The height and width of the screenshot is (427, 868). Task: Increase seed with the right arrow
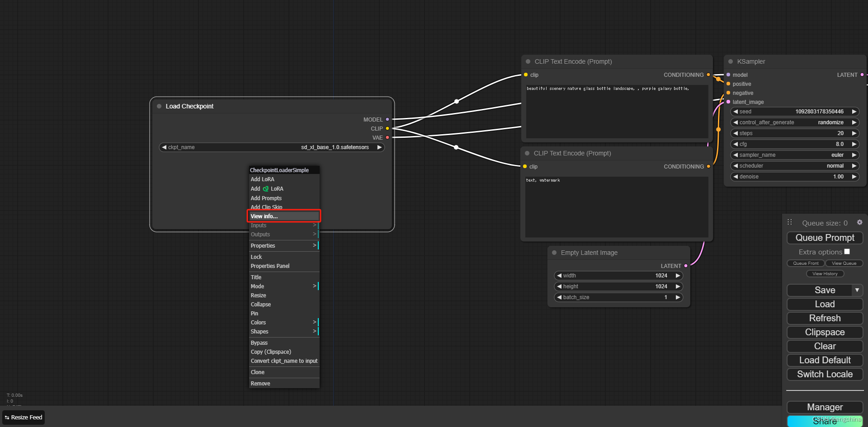pyautogui.click(x=854, y=112)
